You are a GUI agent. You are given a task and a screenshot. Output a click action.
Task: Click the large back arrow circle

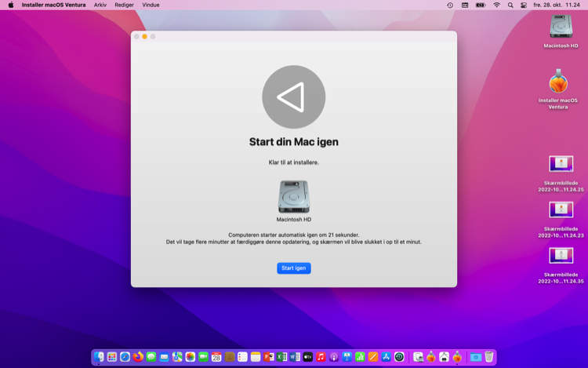tap(293, 97)
